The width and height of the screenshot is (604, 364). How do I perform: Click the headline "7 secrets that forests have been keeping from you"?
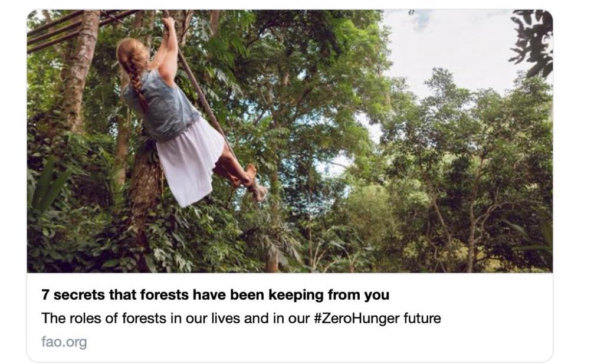pyautogui.click(x=215, y=294)
